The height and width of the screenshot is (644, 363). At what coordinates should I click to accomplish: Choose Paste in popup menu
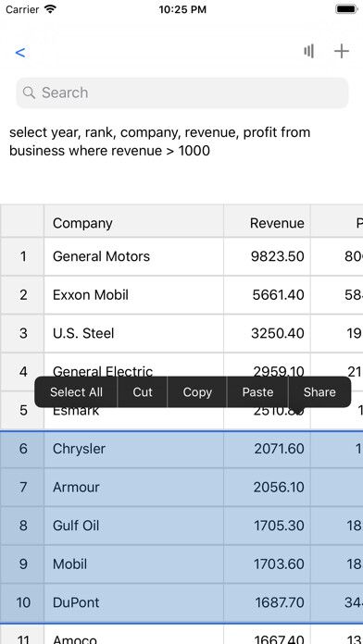(x=257, y=392)
